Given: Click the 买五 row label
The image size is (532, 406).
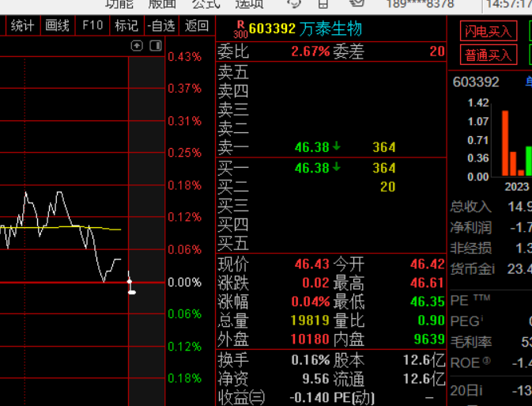Looking at the screenshot, I should pyautogui.click(x=233, y=243).
